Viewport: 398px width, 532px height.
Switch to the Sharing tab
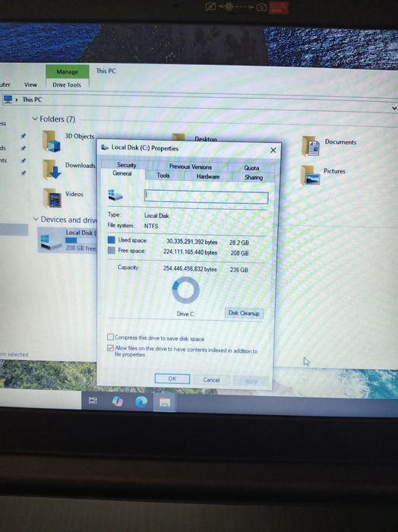[x=253, y=177]
